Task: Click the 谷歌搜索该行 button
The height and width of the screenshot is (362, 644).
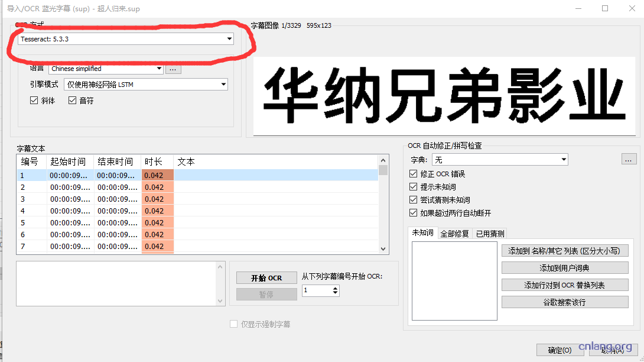Action: [565, 302]
